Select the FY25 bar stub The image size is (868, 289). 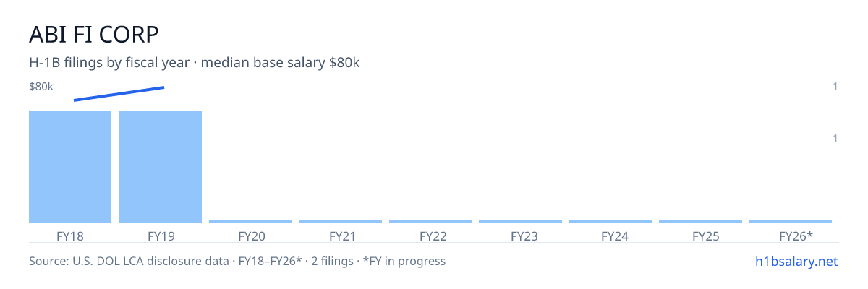(700, 222)
